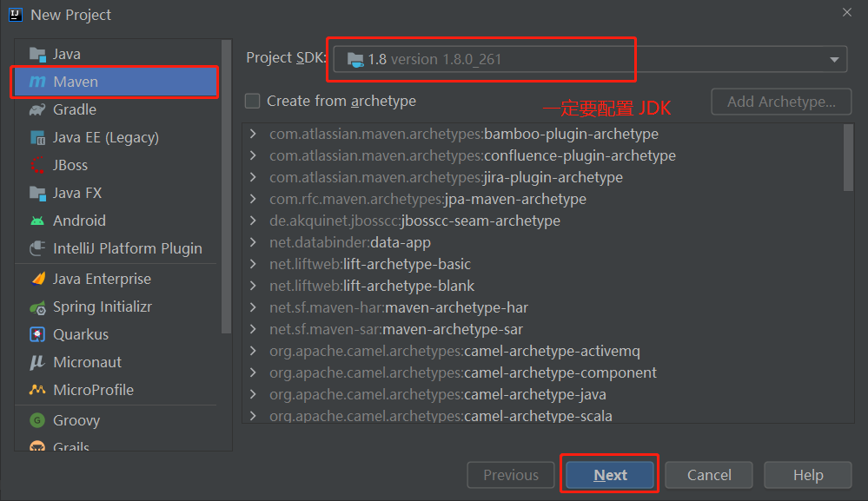Expand bamboo-plugin-archetype node
Viewport: 868px width, 501px height.
253,134
